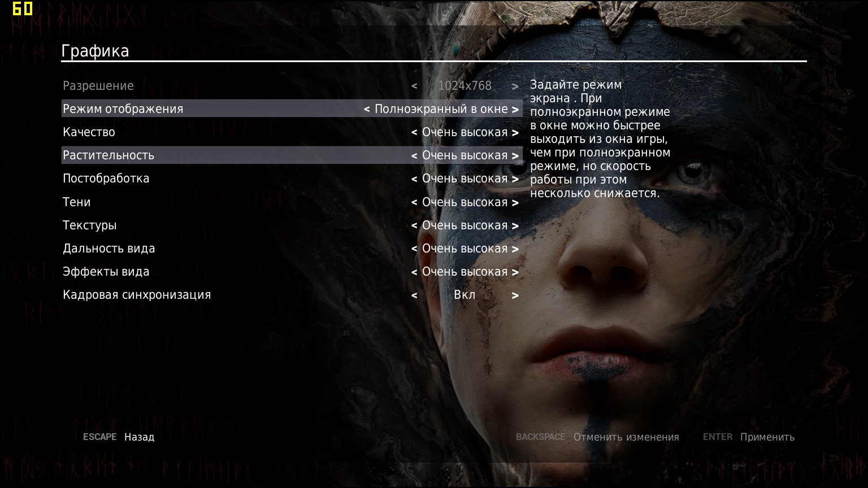Click the Очень высокая value for Качество
The width and height of the screenshot is (868, 488).
(465, 132)
